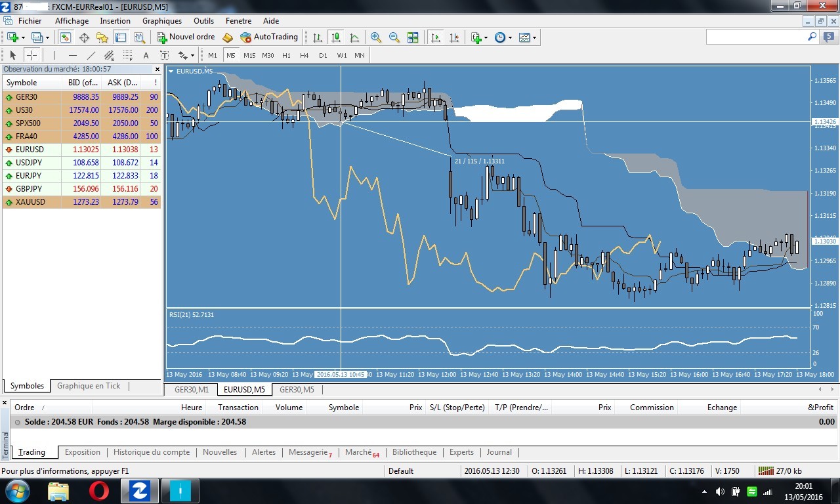Expand the periodicity clock dropdown

[510, 38]
